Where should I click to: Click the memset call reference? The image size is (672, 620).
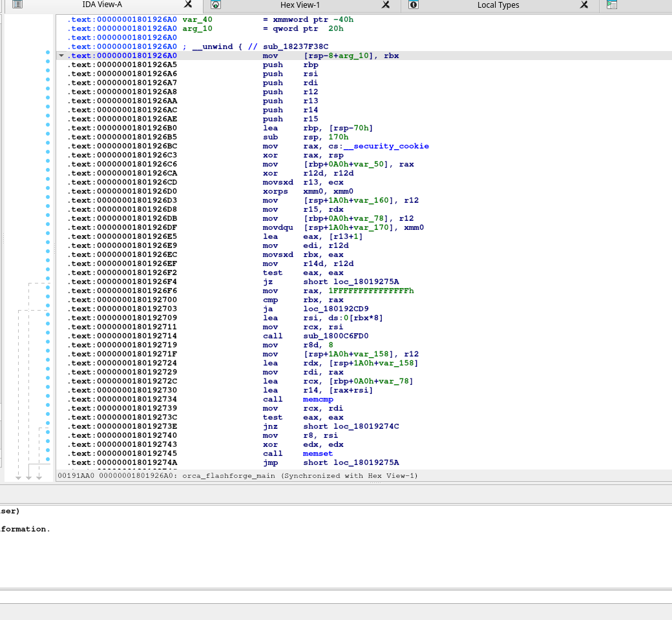point(318,453)
